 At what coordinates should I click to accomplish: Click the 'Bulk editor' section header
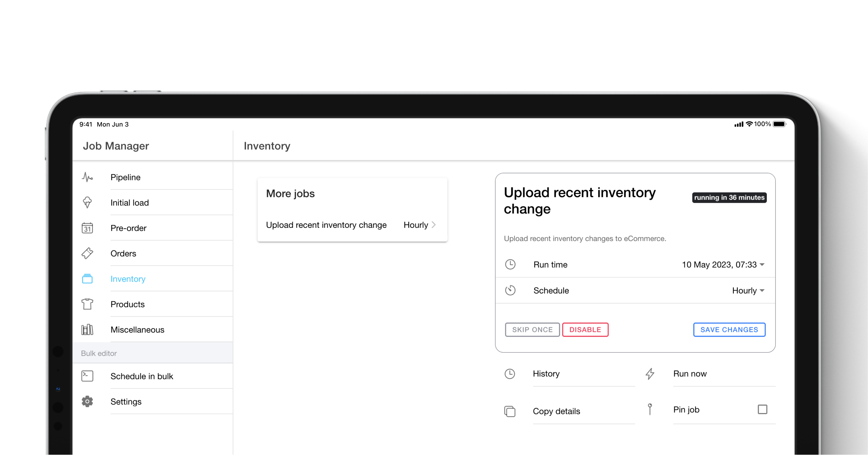(x=153, y=353)
